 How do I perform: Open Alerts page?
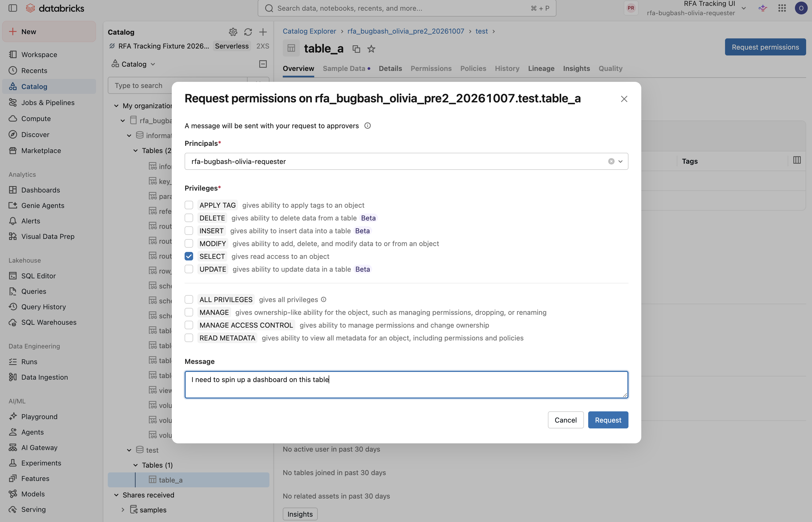30,221
